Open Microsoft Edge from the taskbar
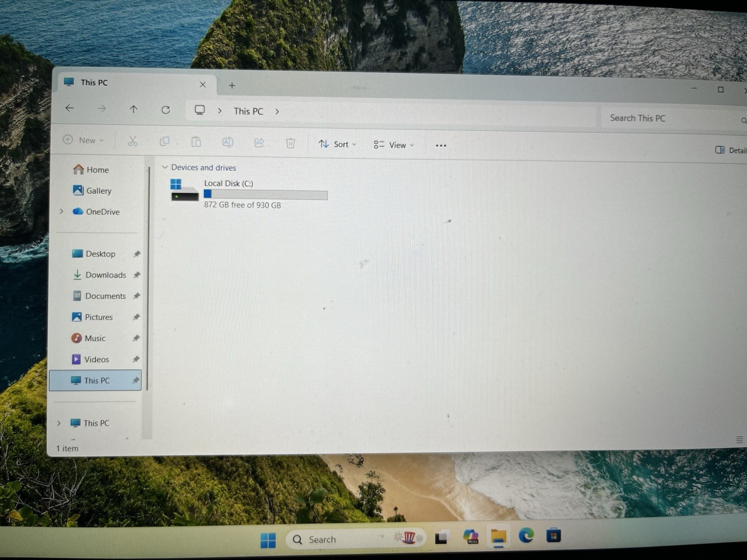This screenshot has height=560, width=747. click(x=526, y=535)
